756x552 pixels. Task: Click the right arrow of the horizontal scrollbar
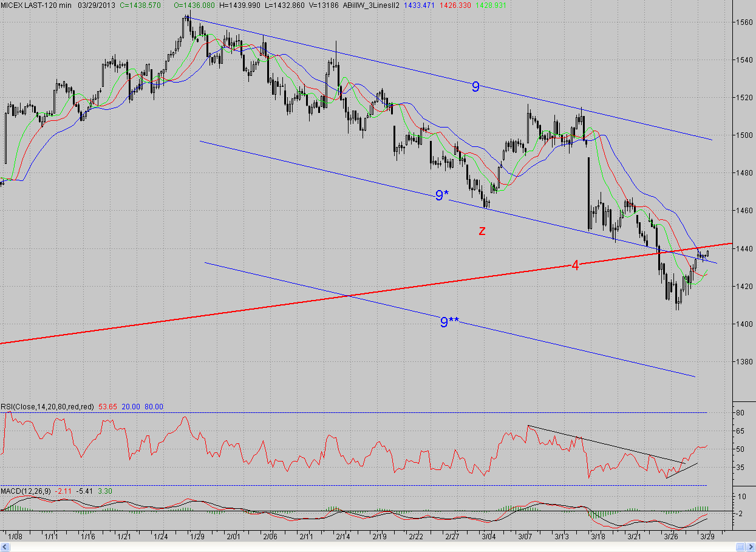click(x=751, y=547)
